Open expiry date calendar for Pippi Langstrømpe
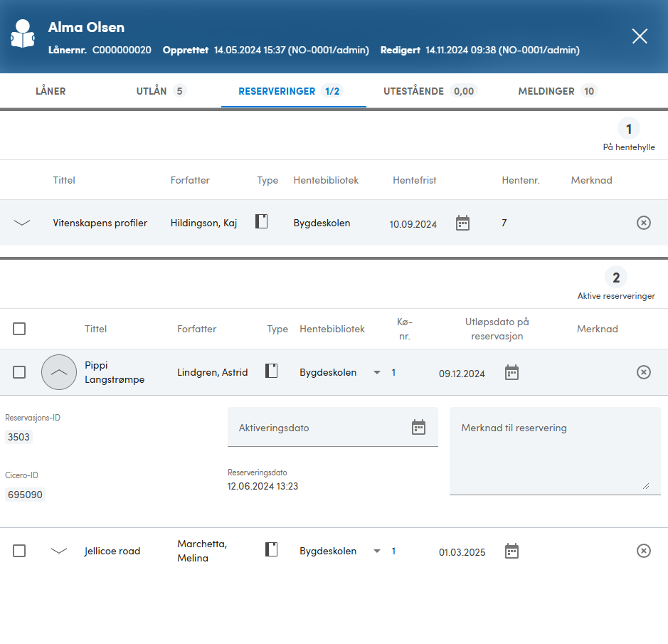668x644 pixels. click(511, 372)
